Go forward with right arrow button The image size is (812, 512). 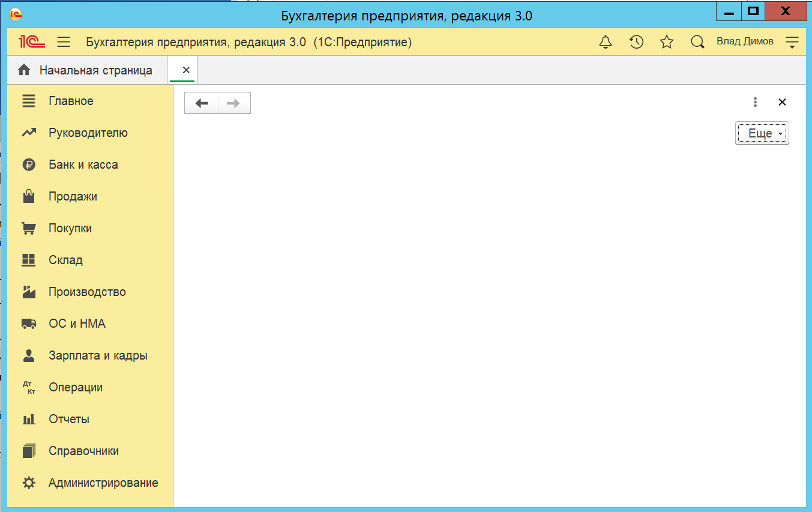point(234,103)
